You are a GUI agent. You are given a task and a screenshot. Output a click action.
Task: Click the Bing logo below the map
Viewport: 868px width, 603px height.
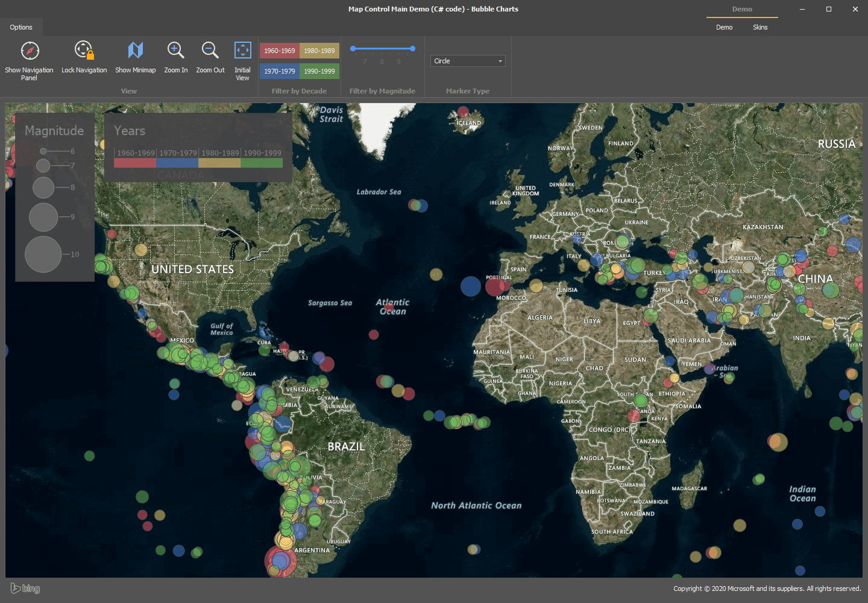coord(25,589)
